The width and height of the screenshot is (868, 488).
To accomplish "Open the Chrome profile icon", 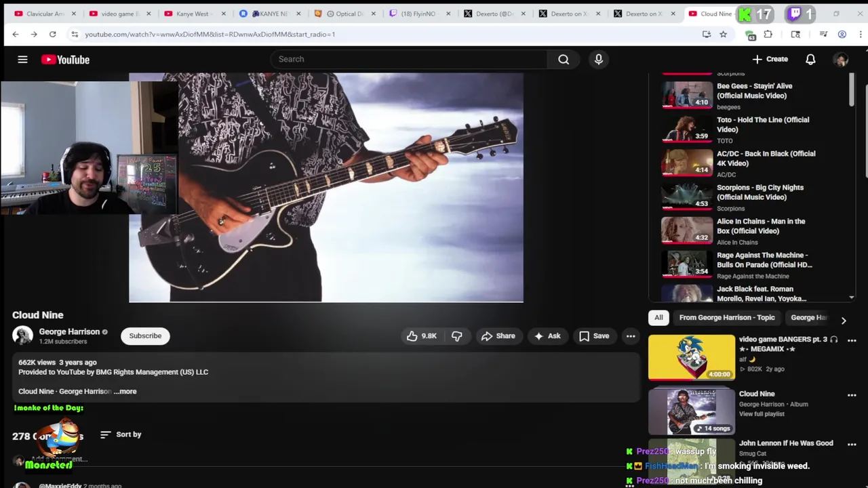I will click(x=842, y=34).
